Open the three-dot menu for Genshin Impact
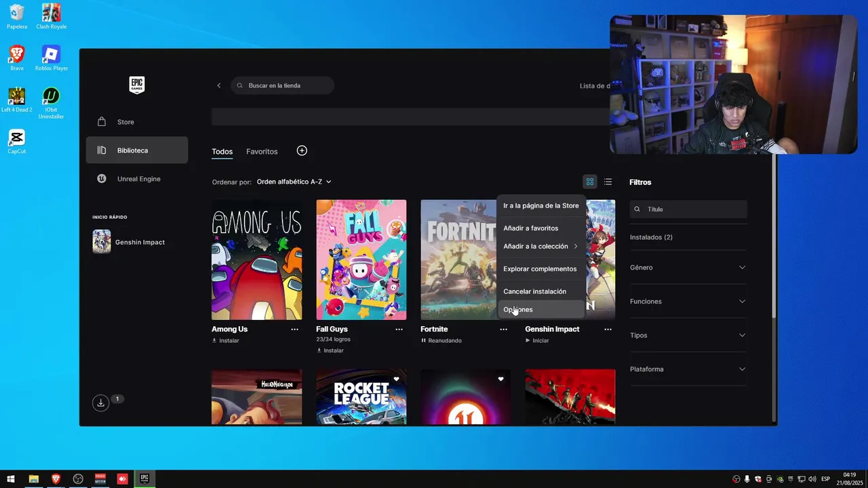 (608, 329)
